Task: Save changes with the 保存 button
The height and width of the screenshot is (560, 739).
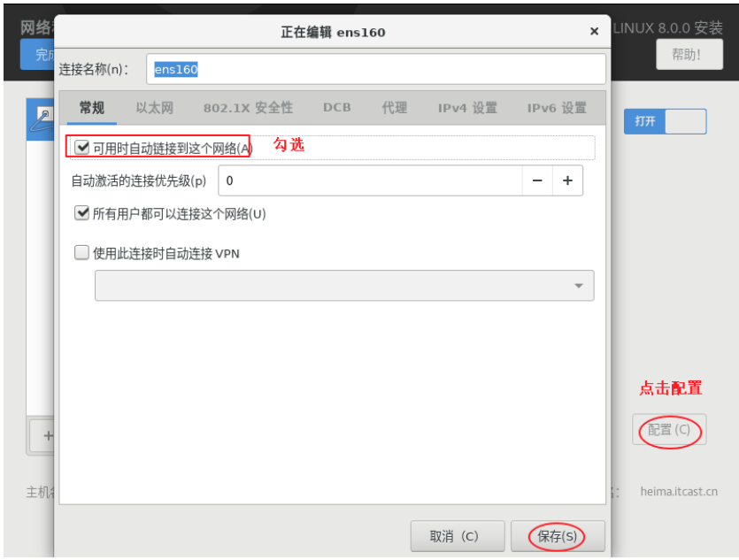Action: click(558, 536)
